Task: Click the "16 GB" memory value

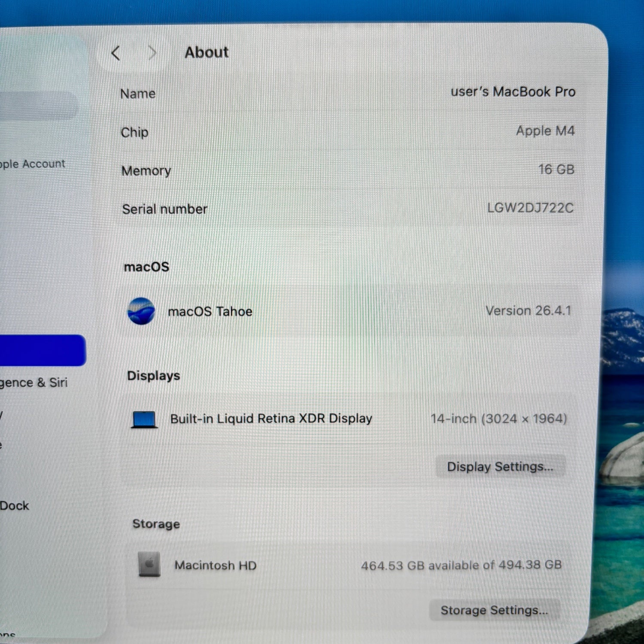Action: [x=556, y=170]
